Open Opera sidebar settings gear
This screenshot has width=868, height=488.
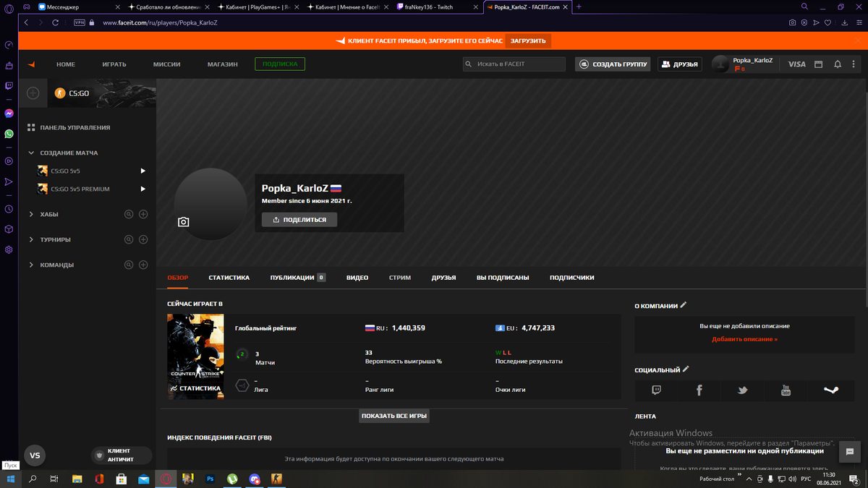(9, 249)
